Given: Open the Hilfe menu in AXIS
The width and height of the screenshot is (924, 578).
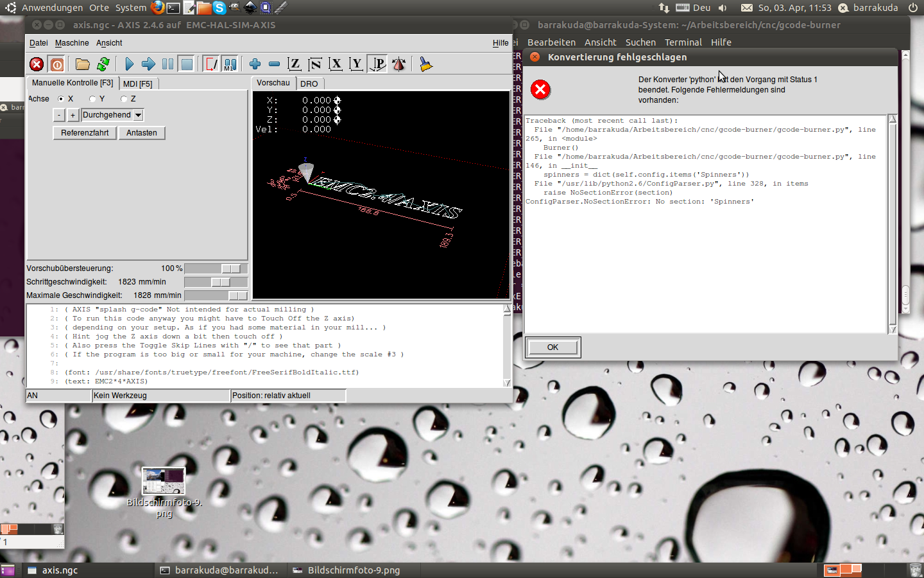Looking at the screenshot, I should tap(501, 43).
